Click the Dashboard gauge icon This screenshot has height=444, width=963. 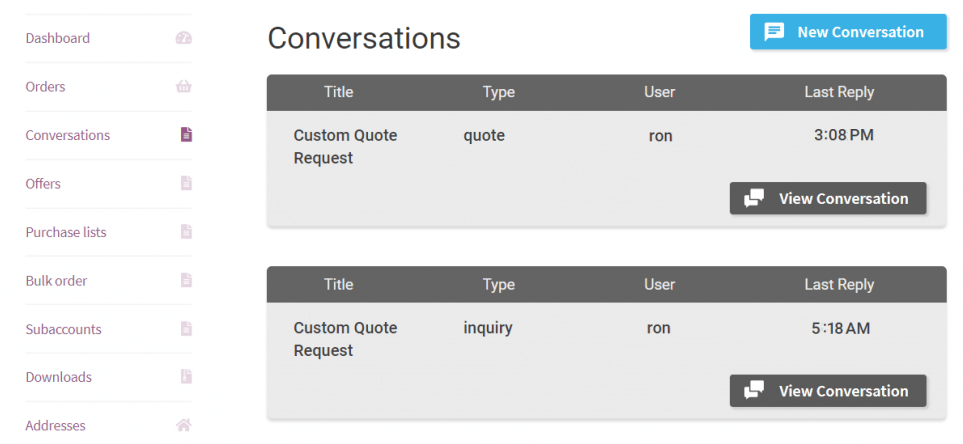coord(184,38)
